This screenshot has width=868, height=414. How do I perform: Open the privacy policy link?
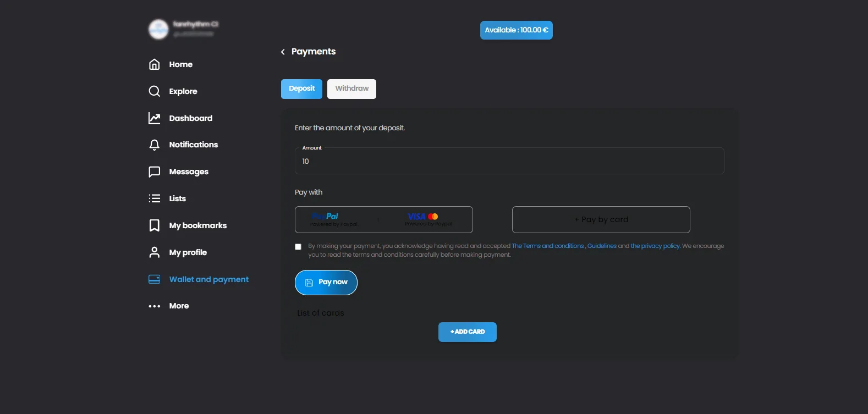coord(655,246)
